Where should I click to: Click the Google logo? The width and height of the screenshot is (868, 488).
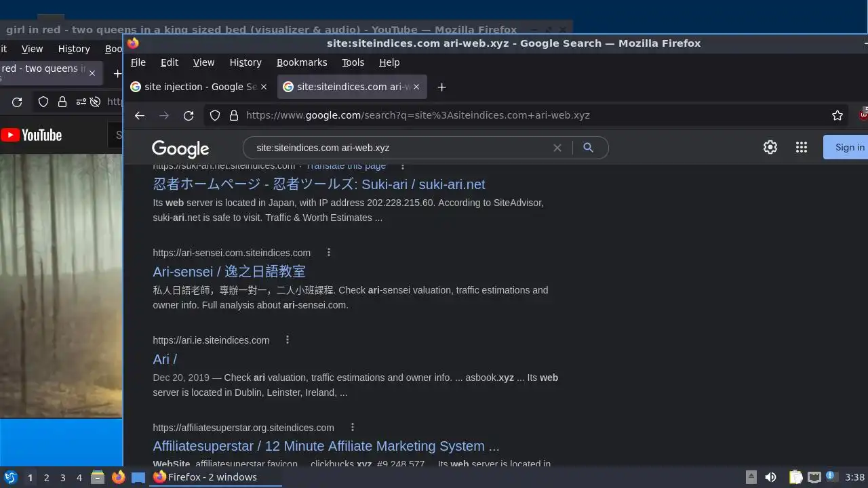tap(180, 149)
